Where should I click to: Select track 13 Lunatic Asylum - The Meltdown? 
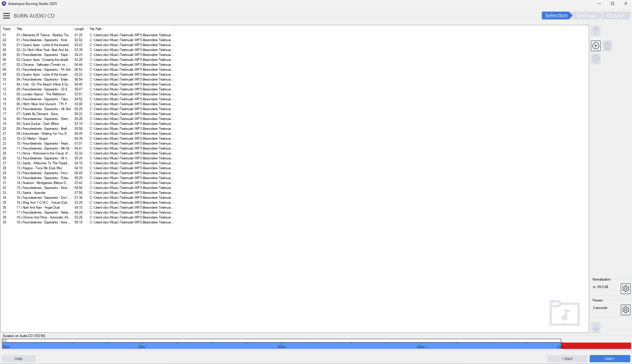pyautogui.click(x=88, y=94)
